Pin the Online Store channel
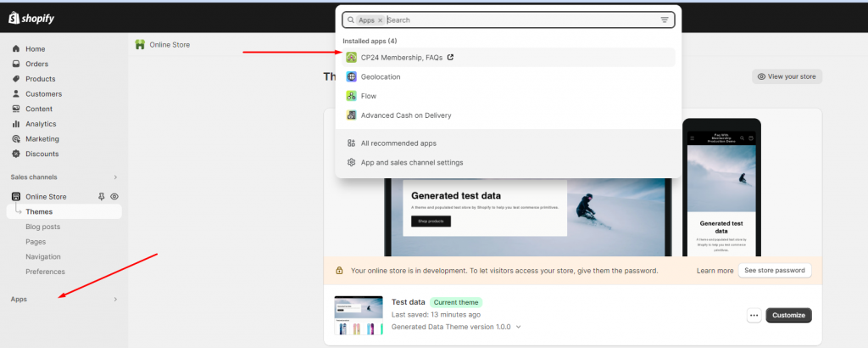The image size is (868, 348). (102, 196)
